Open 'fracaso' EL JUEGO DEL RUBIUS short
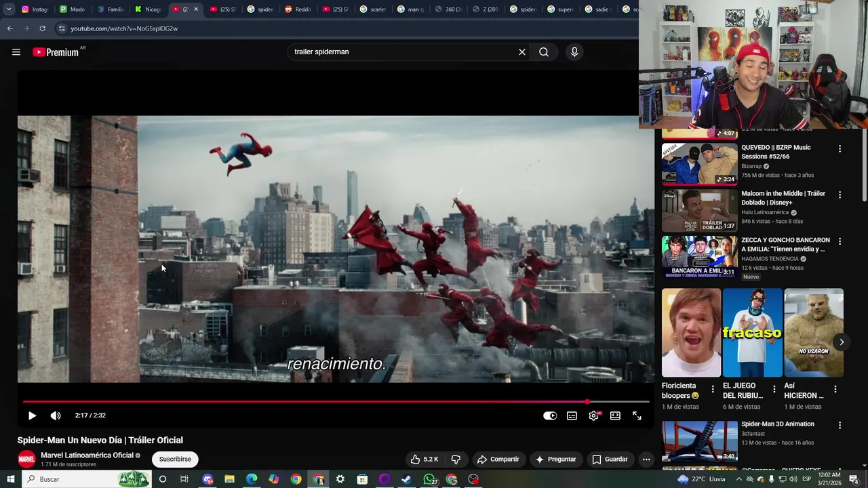This screenshot has height=488, width=868. [x=752, y=333]
